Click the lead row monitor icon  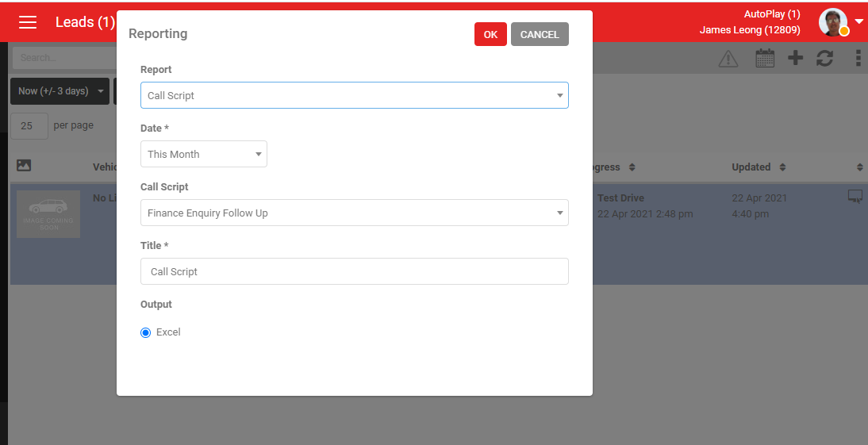[x=855, y=197]
